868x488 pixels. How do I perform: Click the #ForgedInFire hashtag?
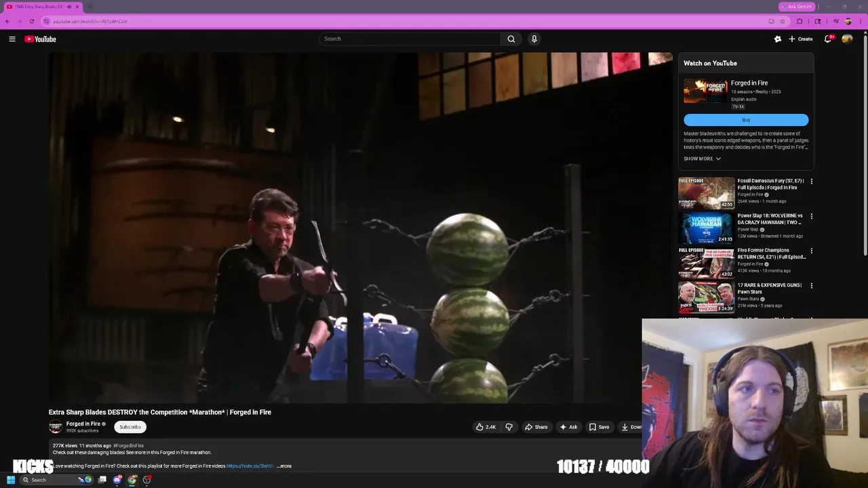click(x=128, y=446)
